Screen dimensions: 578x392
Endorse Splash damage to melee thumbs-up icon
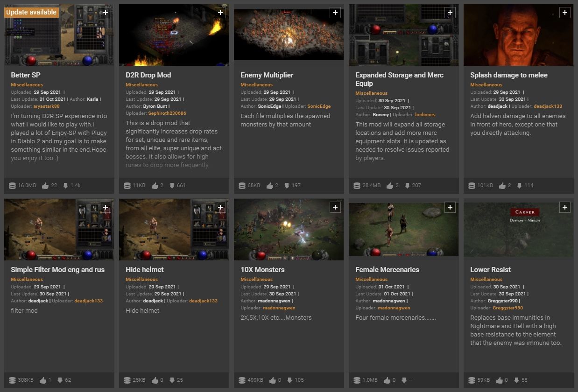tap(502, 185)
